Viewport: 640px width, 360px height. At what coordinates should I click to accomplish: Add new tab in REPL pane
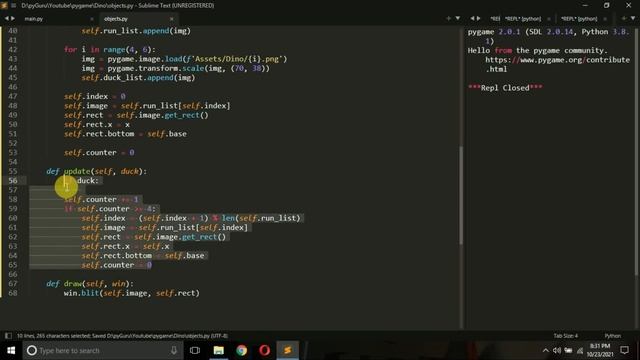[624, 18]
